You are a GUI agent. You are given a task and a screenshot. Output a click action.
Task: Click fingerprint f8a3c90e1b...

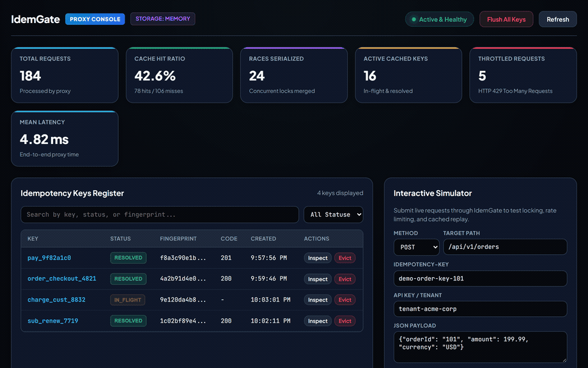[x=183, y=257]
